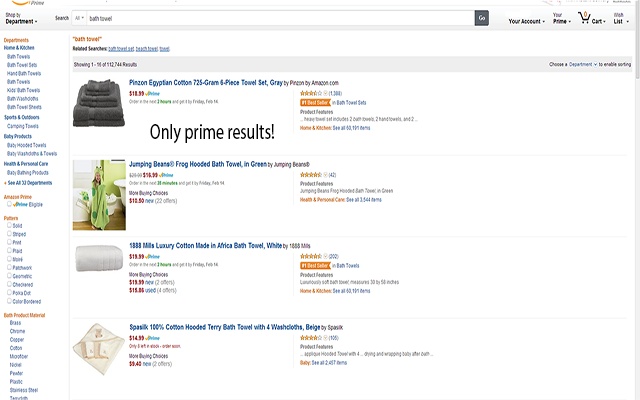Click the search box containing 'bath towel'
640x400 pixels.
pyautogui.click(x=280, y=18)
